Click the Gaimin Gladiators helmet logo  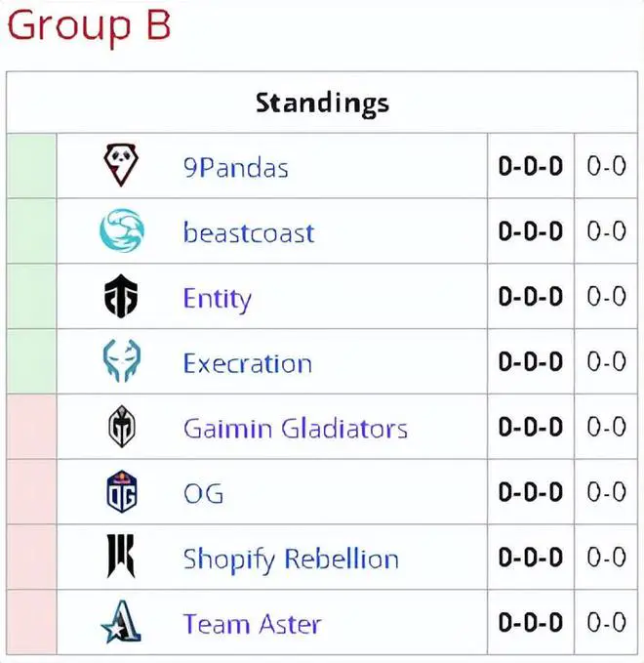pos(122,426)
